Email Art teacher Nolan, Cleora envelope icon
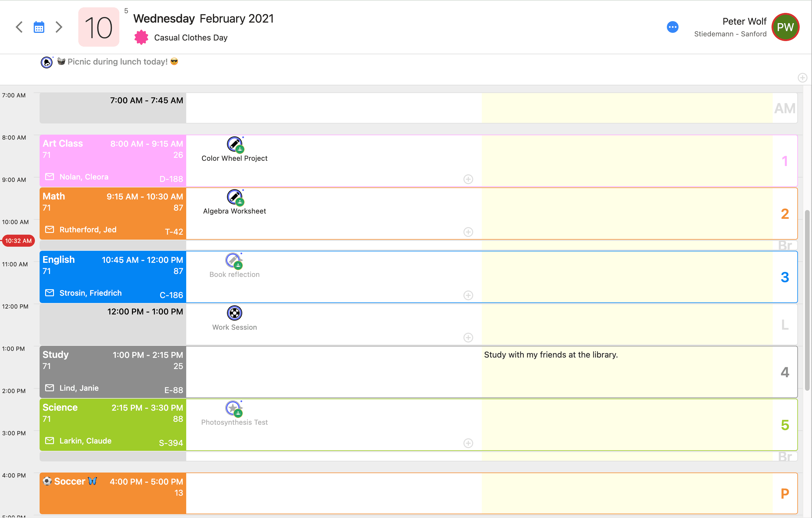812x518 pixels. (x=50, y=177)
